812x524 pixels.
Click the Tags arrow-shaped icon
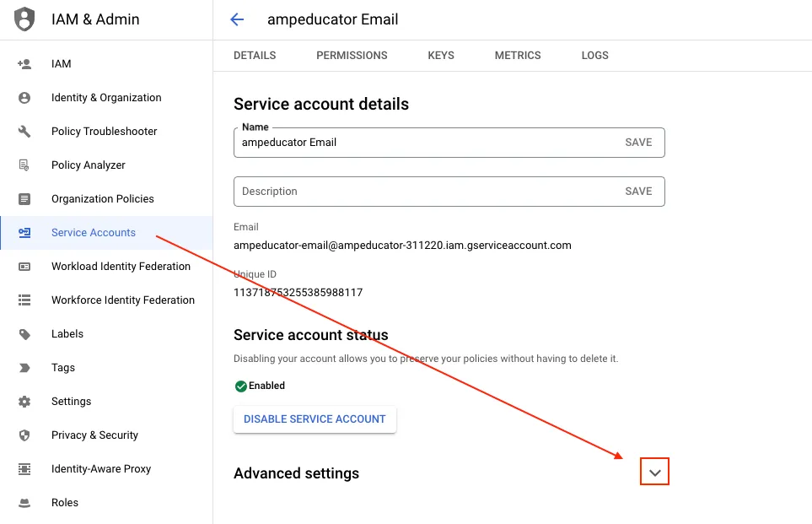point(24,368)
